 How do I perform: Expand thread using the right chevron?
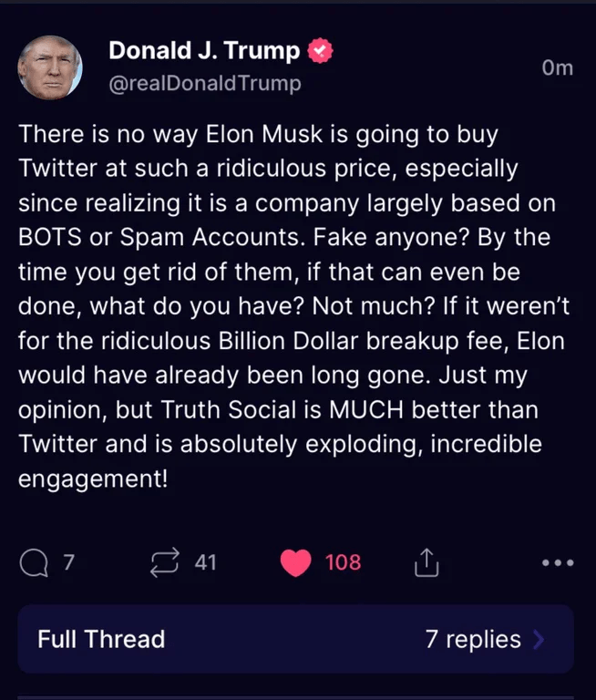[539, 640]
